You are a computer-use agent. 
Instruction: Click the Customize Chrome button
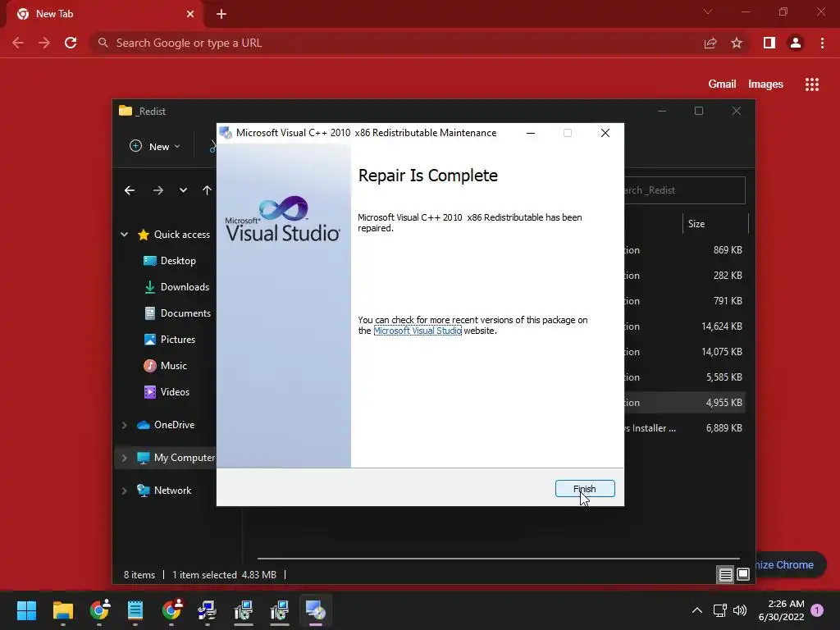click(791, 564)
